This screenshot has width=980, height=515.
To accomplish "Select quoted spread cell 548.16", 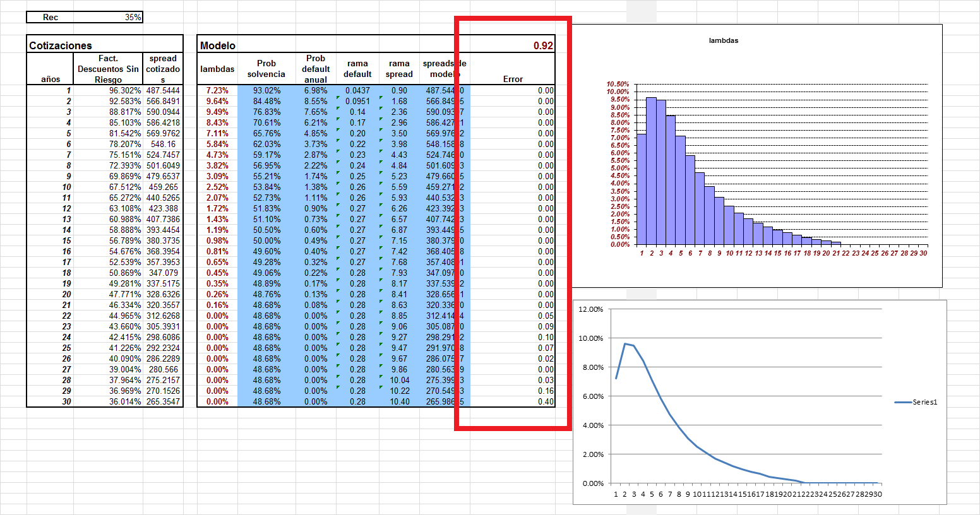I will [163, 144].
